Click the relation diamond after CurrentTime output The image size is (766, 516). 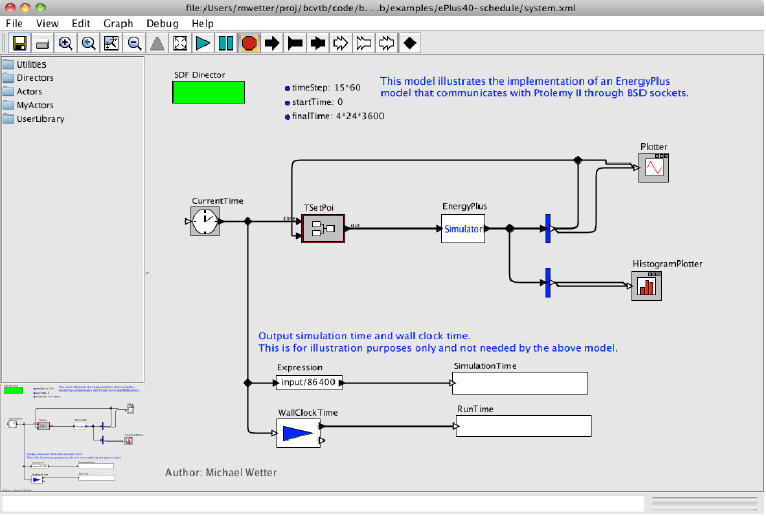point(248,221)
